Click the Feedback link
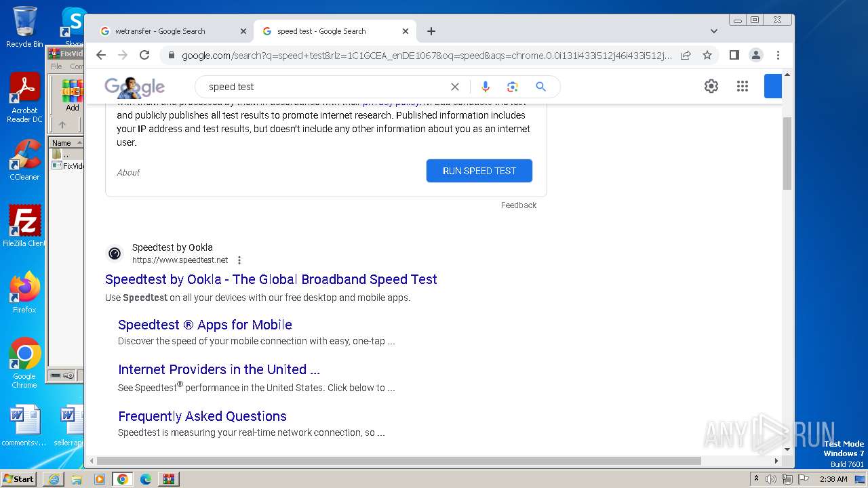The image size is (868, 488). click(519, 205)
